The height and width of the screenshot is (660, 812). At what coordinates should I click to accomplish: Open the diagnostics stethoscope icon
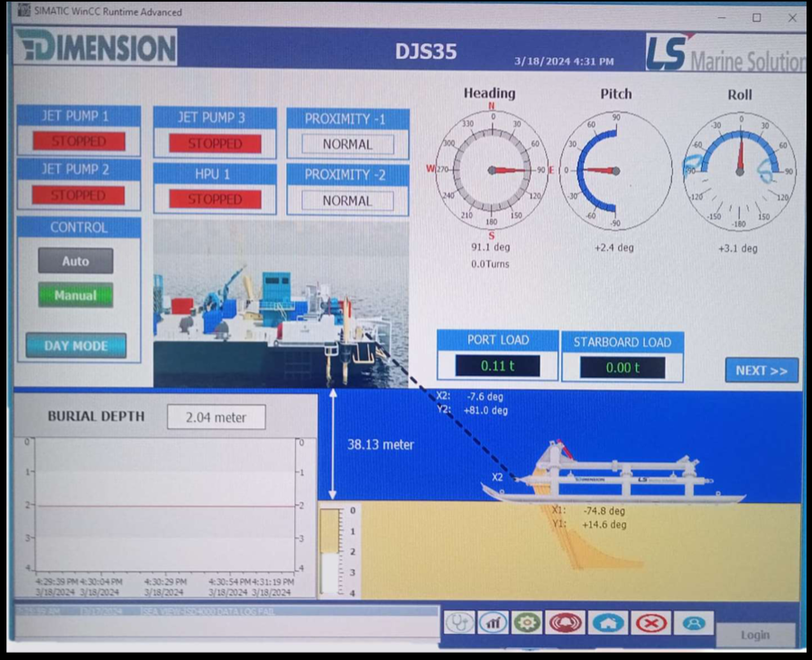pos(459,622)
